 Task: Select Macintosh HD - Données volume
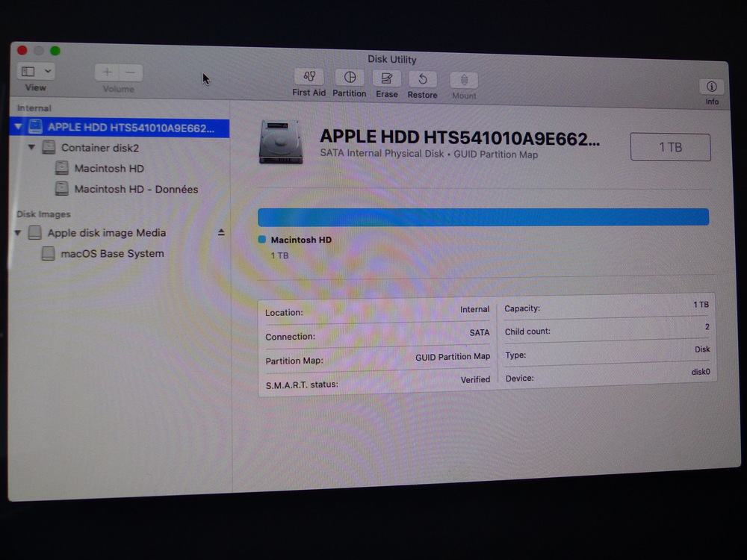pos(136,189)
